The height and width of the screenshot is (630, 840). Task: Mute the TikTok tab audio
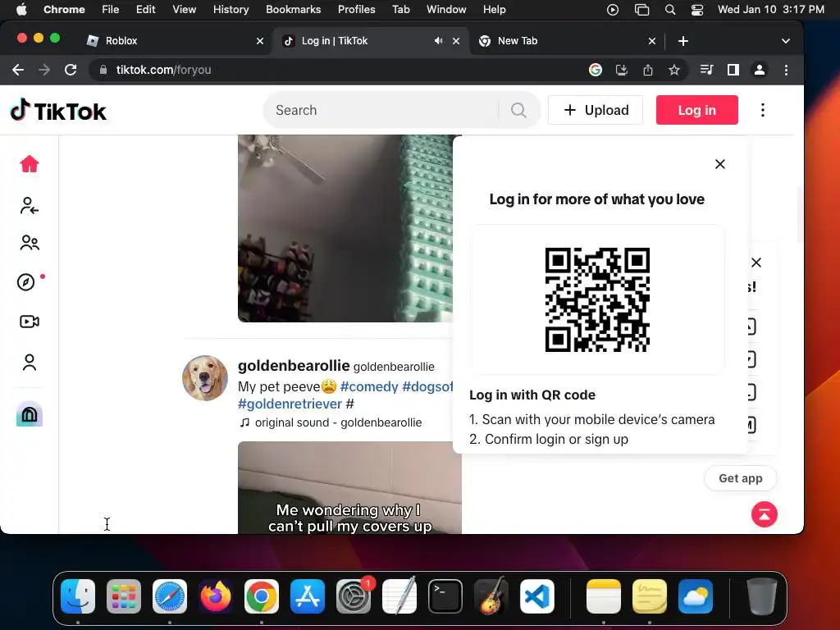(x=438, y=41)
